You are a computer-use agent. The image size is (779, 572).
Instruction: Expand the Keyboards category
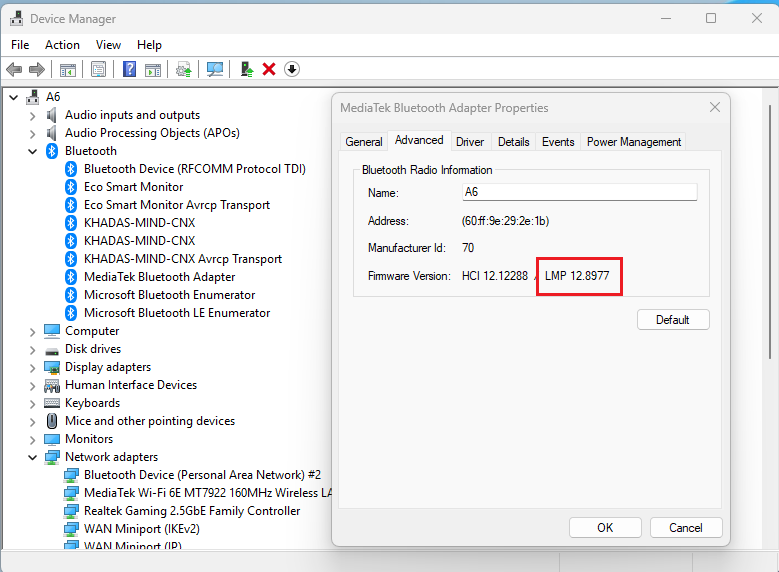(x=33, y=404)
